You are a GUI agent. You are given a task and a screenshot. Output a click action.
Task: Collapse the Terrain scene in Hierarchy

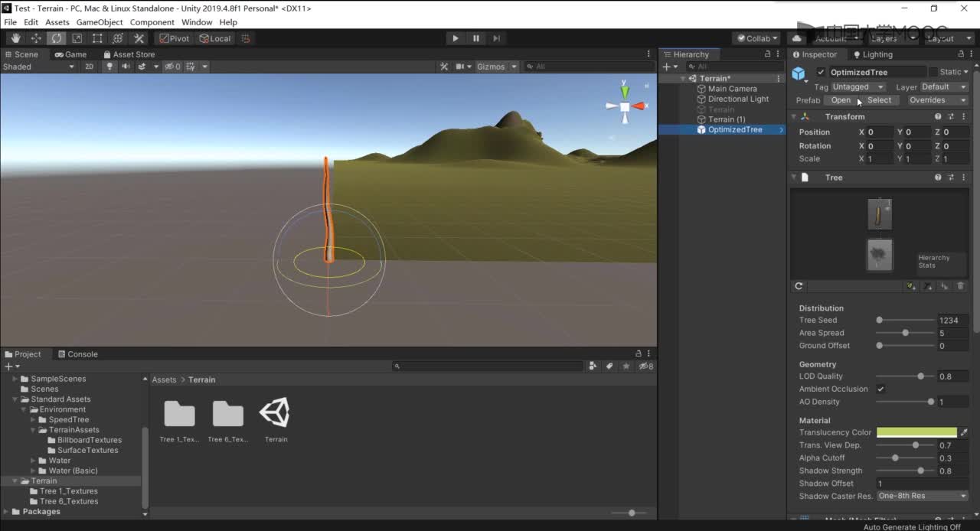pos(683,79)
